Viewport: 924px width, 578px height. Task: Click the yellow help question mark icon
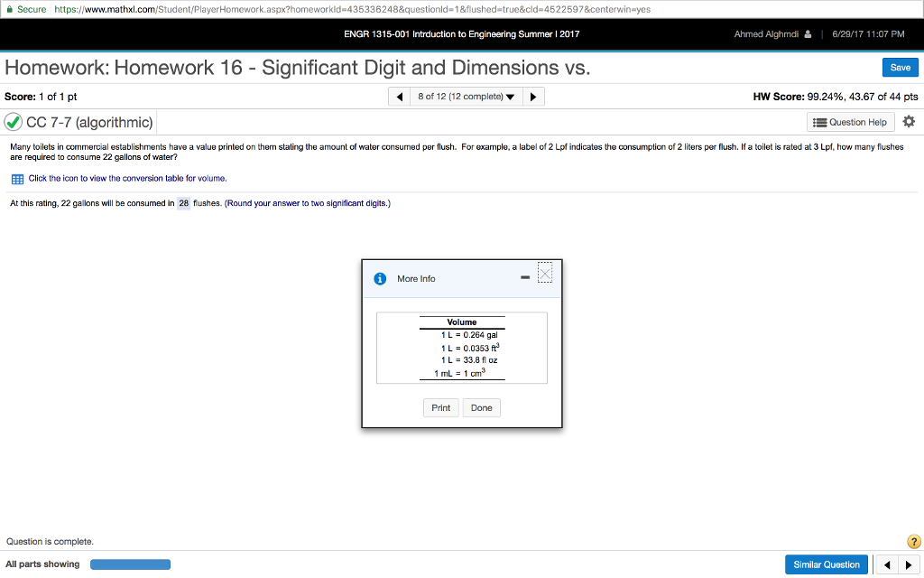click(913, 542)
